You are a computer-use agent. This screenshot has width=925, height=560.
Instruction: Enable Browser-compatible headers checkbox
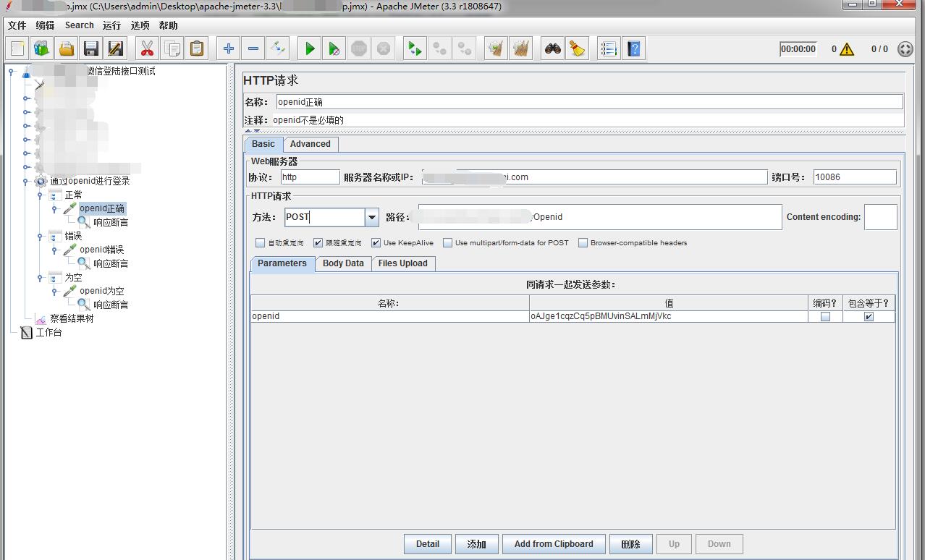click(583, 243)
